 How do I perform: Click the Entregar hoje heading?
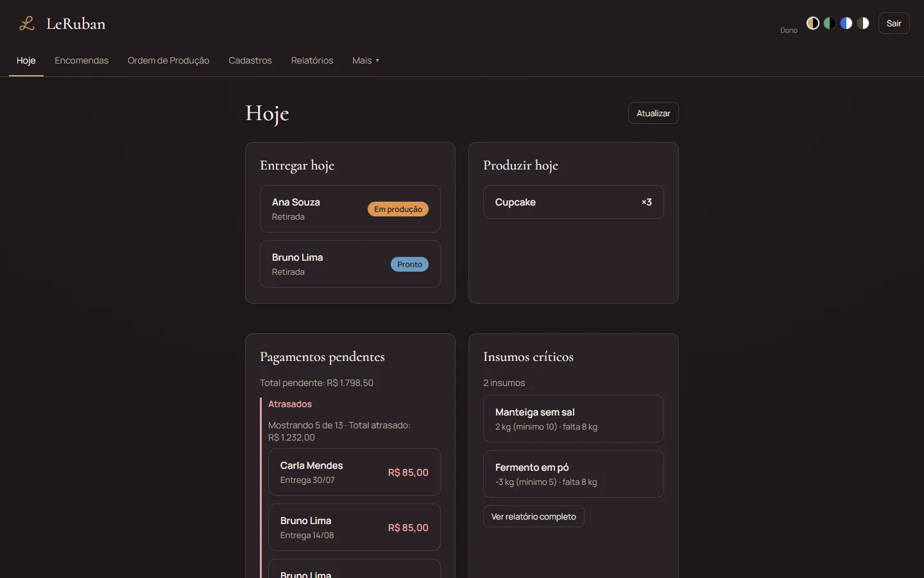pos(297,166)
